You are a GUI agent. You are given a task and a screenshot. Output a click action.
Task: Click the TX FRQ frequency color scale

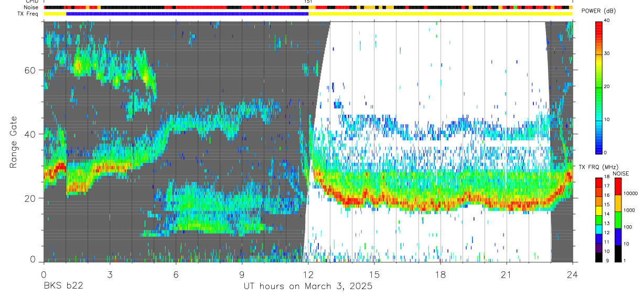pos(599,219)
